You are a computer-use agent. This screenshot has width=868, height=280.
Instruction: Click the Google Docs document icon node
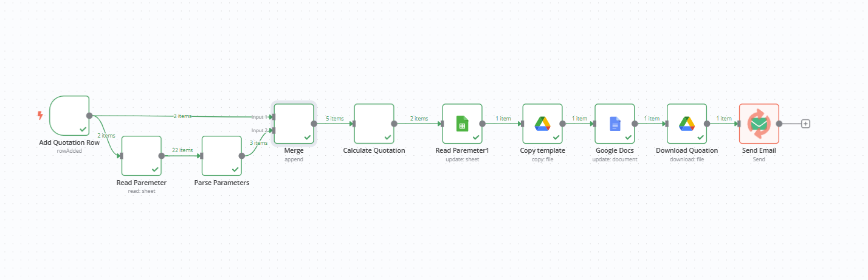tap(615, 124)
